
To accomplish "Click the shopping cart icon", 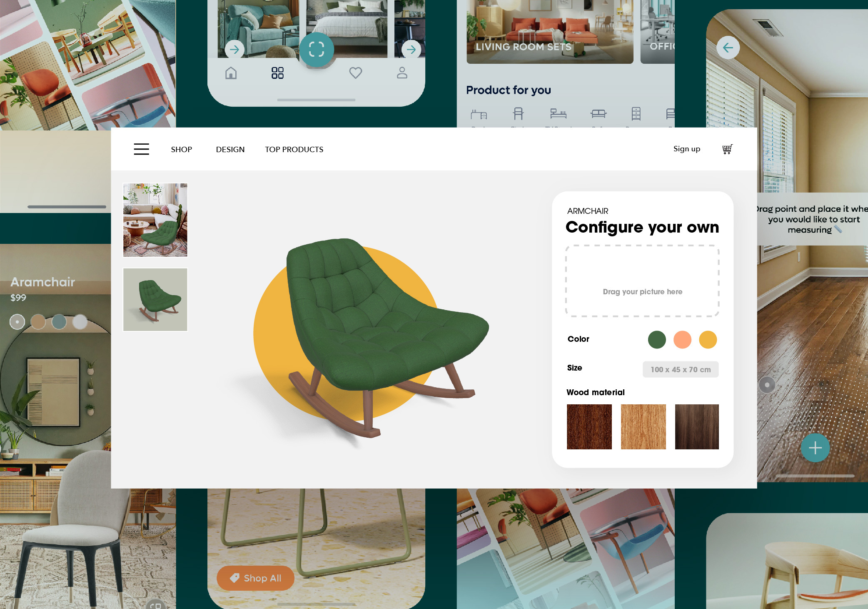I will tap(726, 149).
